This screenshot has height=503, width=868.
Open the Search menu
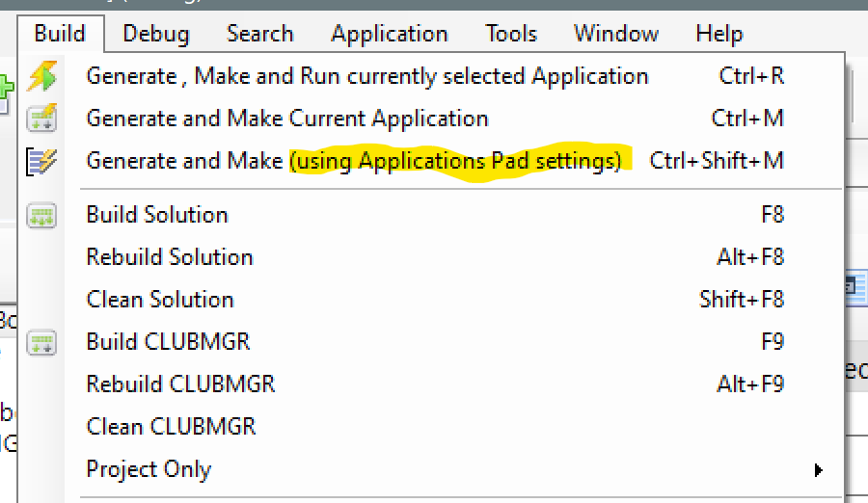[259, 35]
